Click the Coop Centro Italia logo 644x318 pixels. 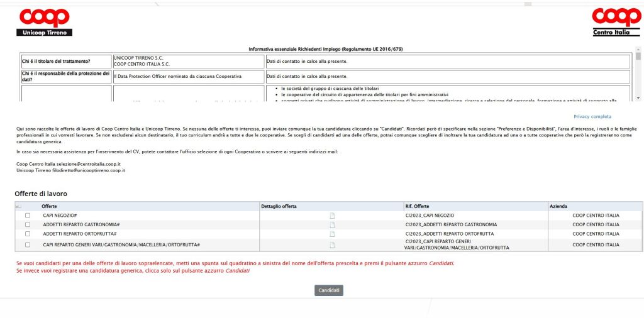click(x=616, y=22)
